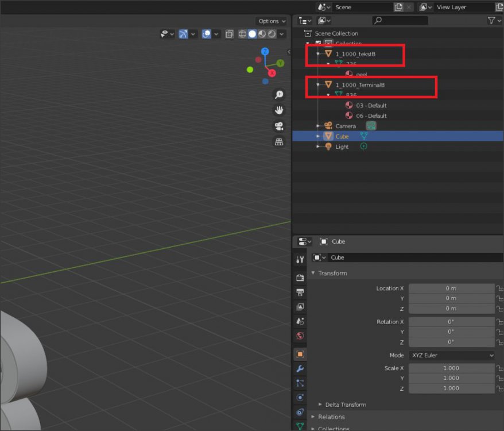Expand the Relations panel
Viewport: 504px width, 431px height.
[x=331, y=417]
